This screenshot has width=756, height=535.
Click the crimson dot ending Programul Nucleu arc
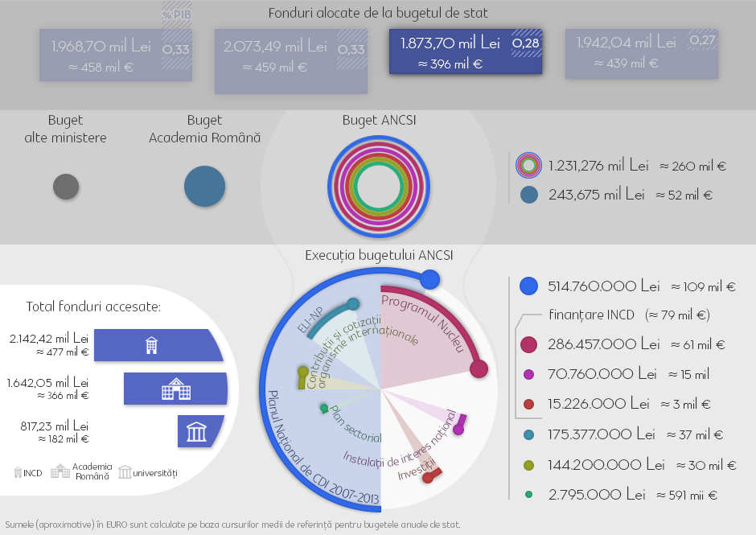(479, 369)
